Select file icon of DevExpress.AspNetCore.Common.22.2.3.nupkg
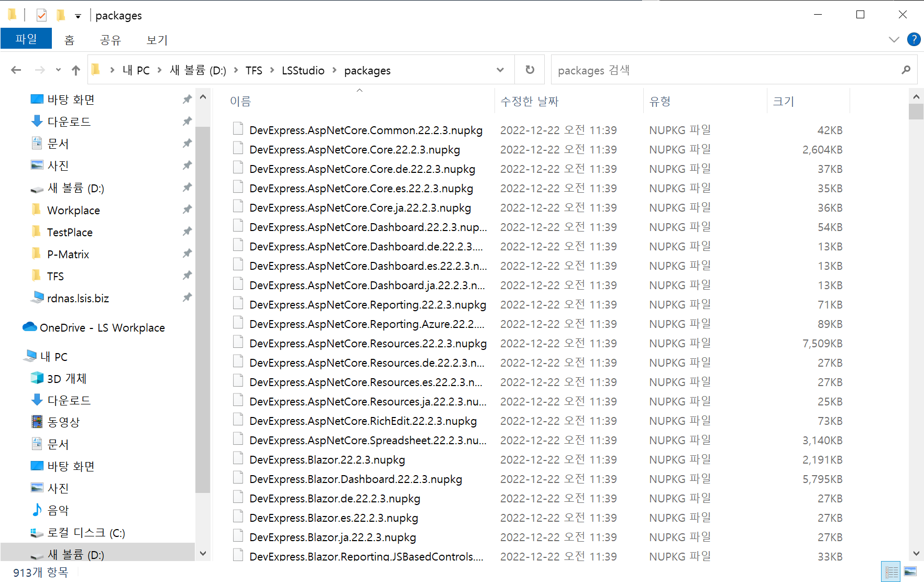Image resolution: width=924 pixels, height=582 pixels. [x=238, y=129]
